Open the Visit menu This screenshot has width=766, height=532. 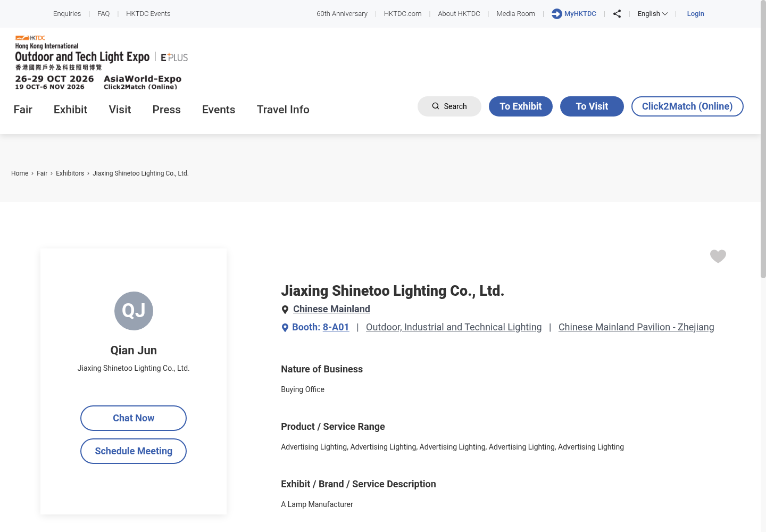tap(120, 110)
